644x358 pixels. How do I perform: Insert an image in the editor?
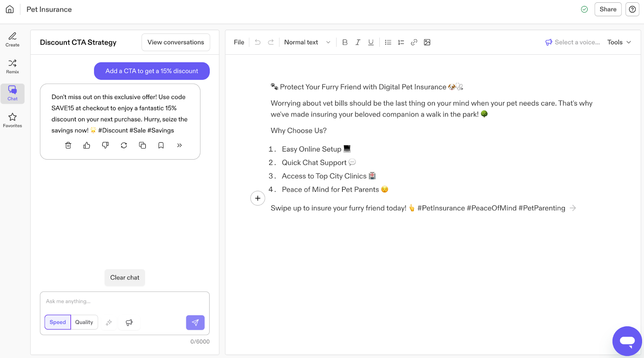427,42
